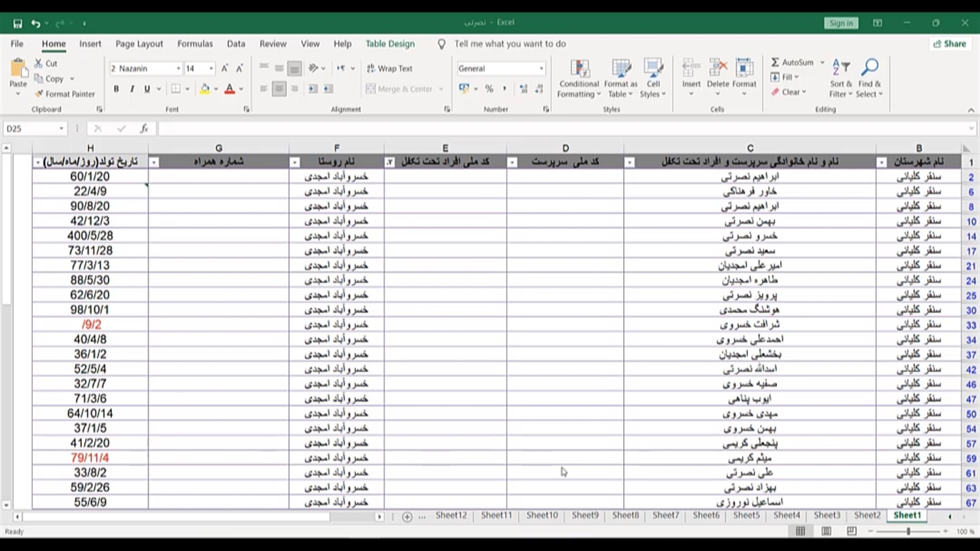Click the Save icon in title bar
The image size is (980, 551).
click(18, 23)
